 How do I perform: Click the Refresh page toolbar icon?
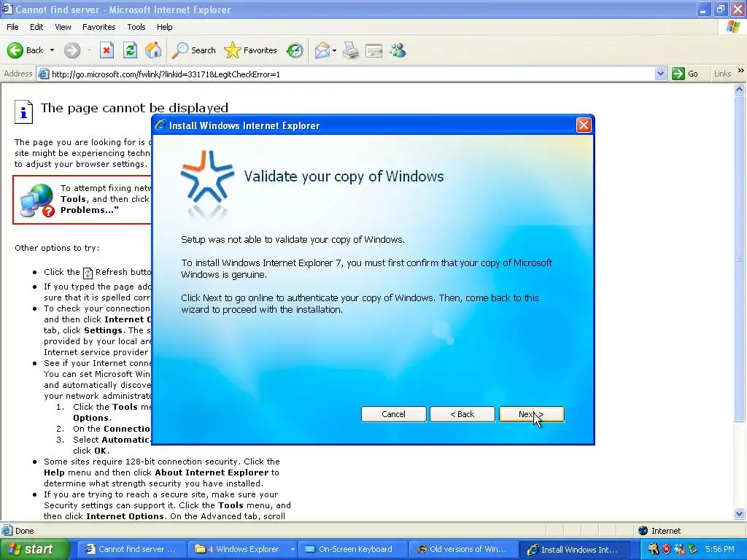click(130, 50)
